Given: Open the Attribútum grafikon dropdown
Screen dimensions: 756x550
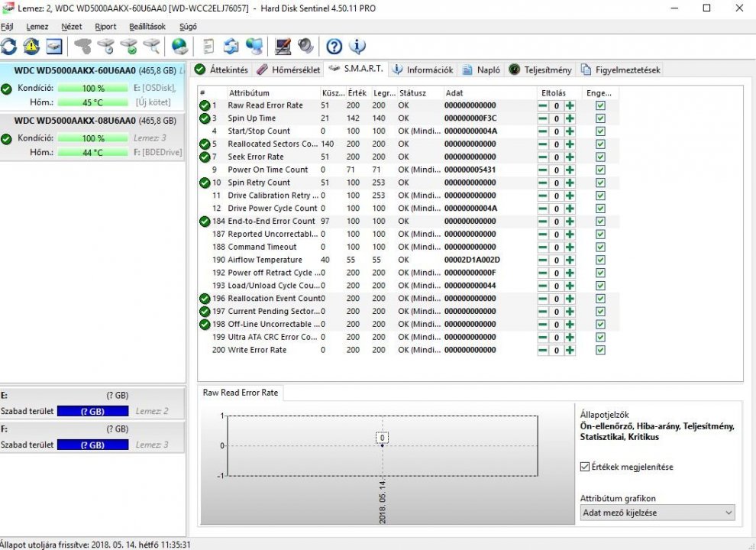Looking at the screenshot, I should tap(657, 513).
